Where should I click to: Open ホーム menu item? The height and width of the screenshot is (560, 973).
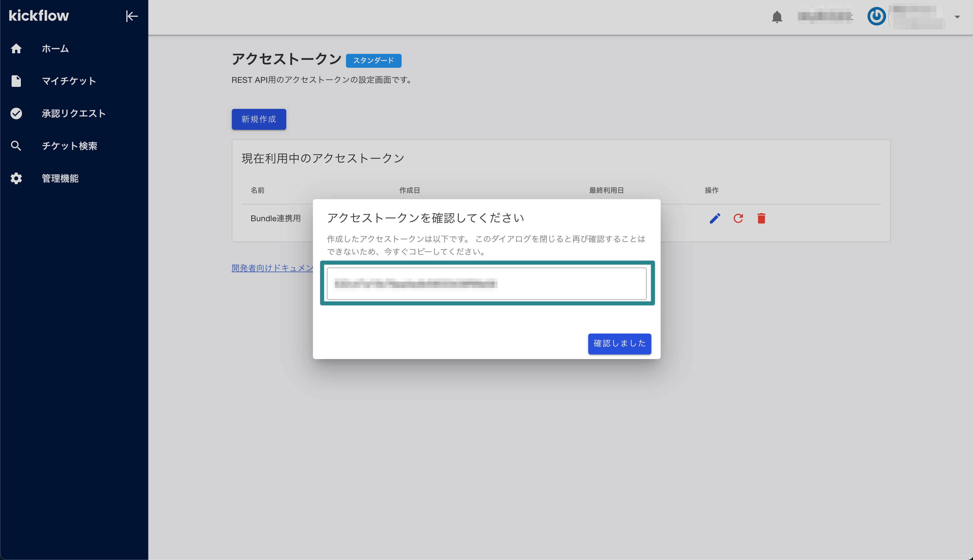(x=55, y=49)
